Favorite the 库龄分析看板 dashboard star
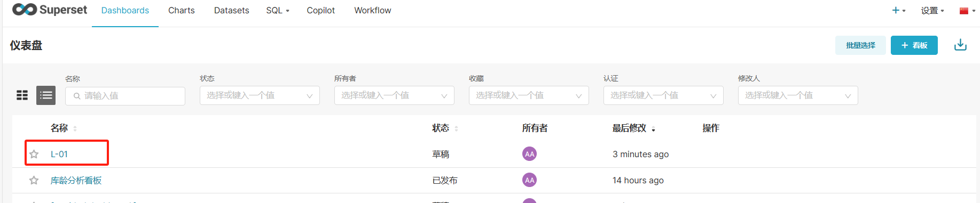Image resolution: width=980 pixels, height=203 pixels. pyautogui.click(x=34, y=180)
